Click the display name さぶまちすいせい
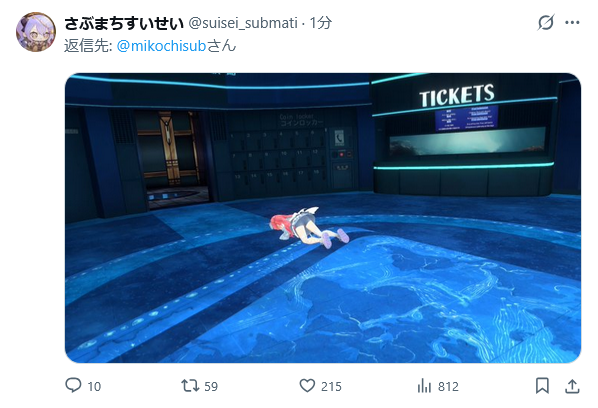The width and height of the screenshot is (598, 408). pyautogui.click(x=124, y=23)
